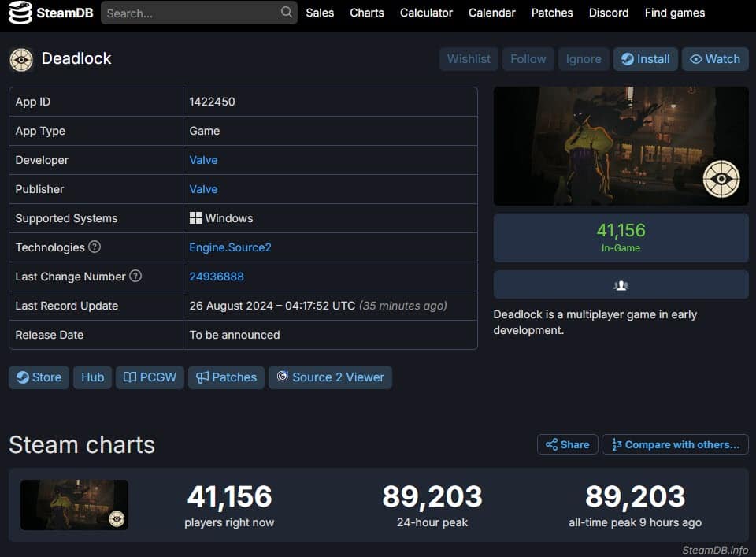
Task: Open the Valve publisher link
Action: coord(203,189)
